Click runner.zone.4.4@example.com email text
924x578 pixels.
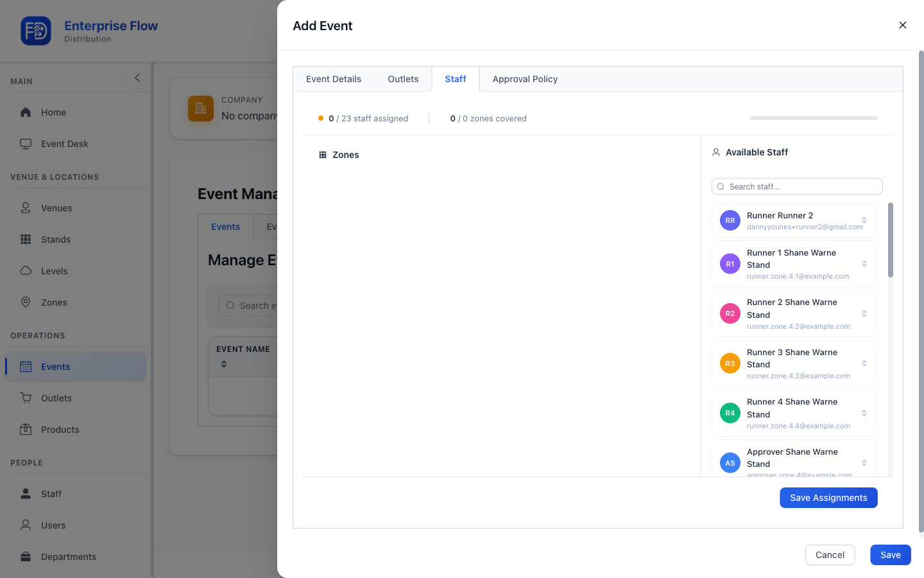pyautogui.click(x=798, y=426)
